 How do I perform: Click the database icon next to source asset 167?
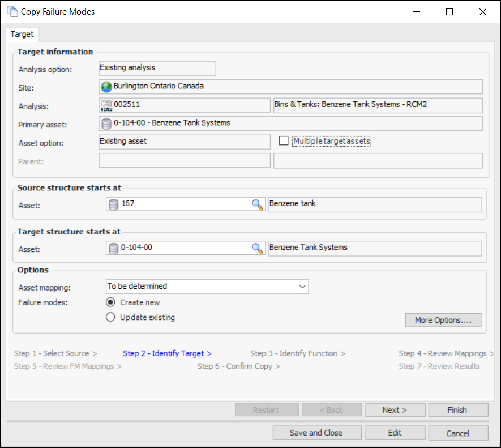pos(114,204)
